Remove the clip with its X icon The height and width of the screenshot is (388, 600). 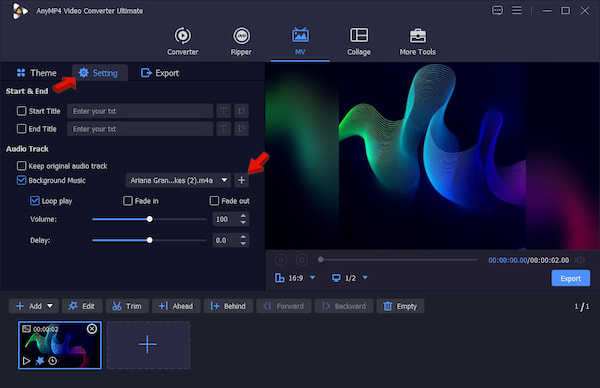[x=92, y=329]
